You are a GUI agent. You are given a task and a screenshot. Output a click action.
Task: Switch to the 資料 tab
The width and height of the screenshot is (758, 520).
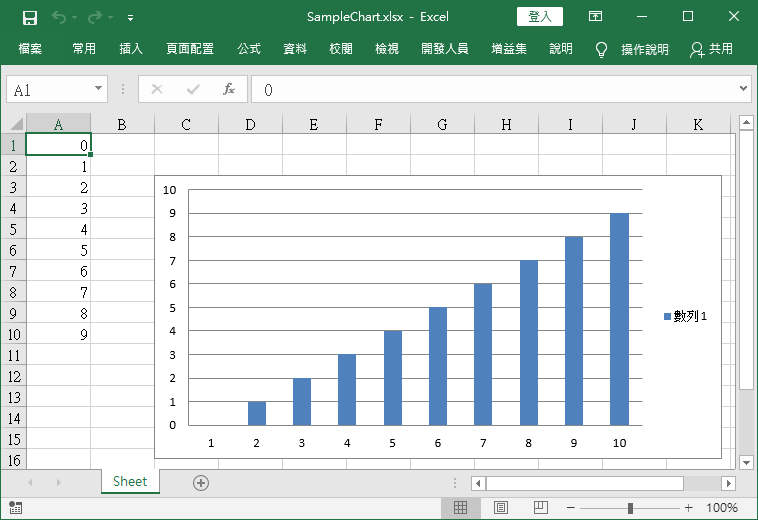(295, 49)
